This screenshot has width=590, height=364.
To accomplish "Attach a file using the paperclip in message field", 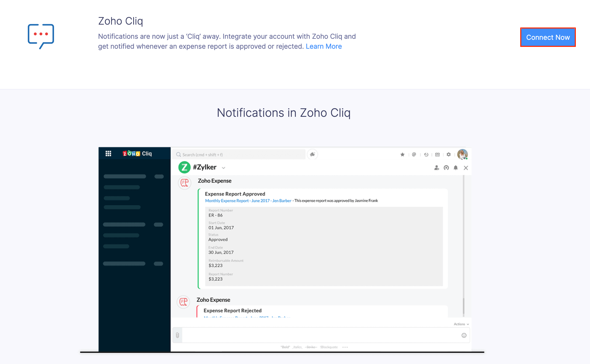I will [x=177, y=335].
